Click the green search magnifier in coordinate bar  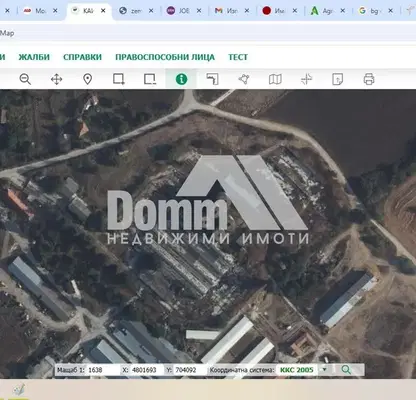tap(346, 370)
